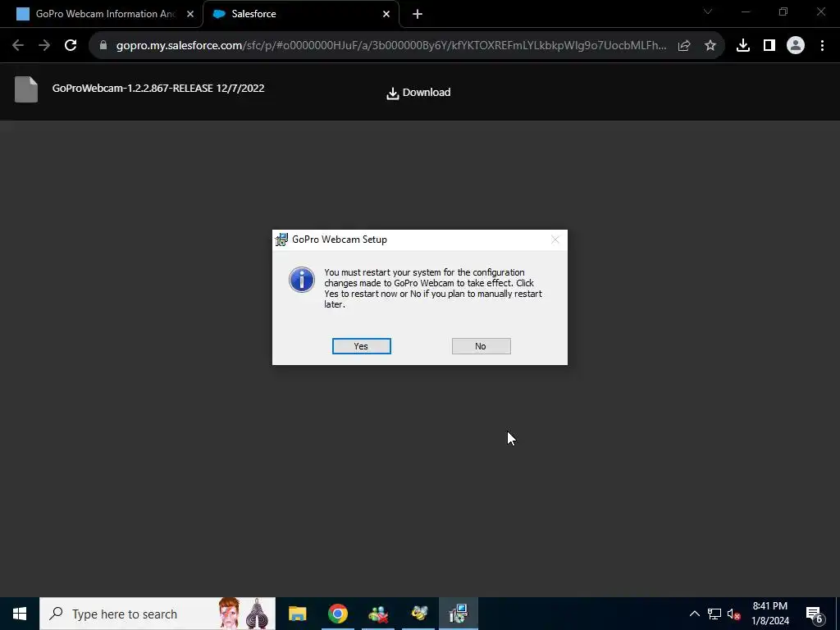Share this page from address bar
The height and width of the screenshot is (630, 840).
point(684,46)
